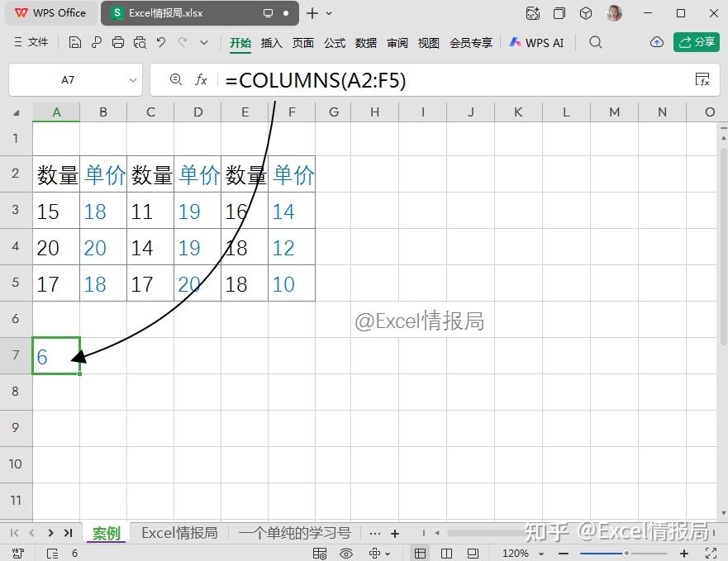Click the fx insert function icon
This screenshot has height=561, width=728.
coord(201,79)
